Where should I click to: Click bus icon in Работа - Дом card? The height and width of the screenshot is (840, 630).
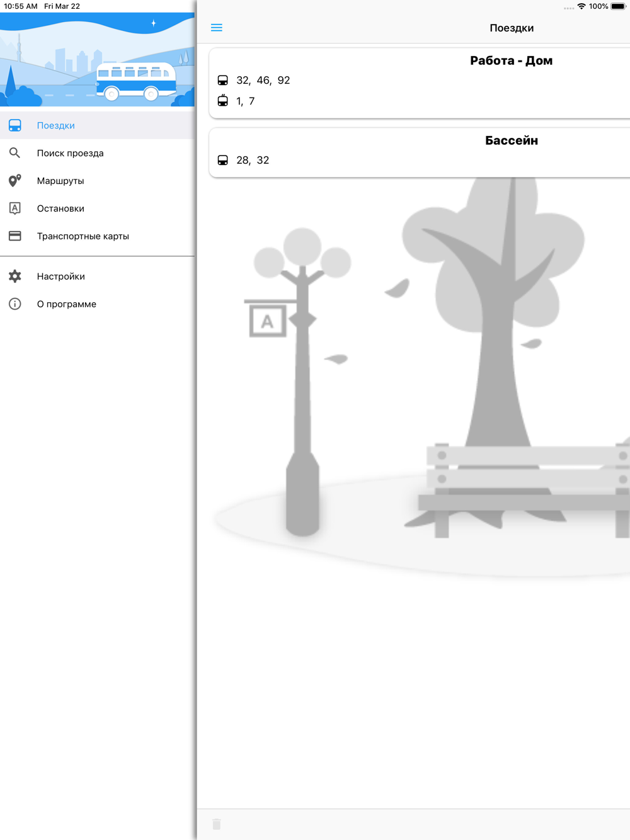pos(223,81)
